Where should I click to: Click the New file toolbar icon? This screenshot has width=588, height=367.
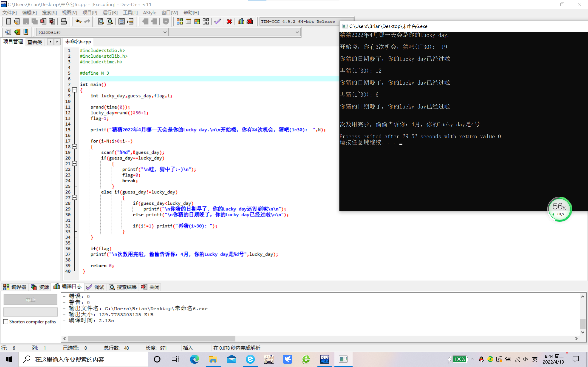pyautogui.click(x=8, y=21)
